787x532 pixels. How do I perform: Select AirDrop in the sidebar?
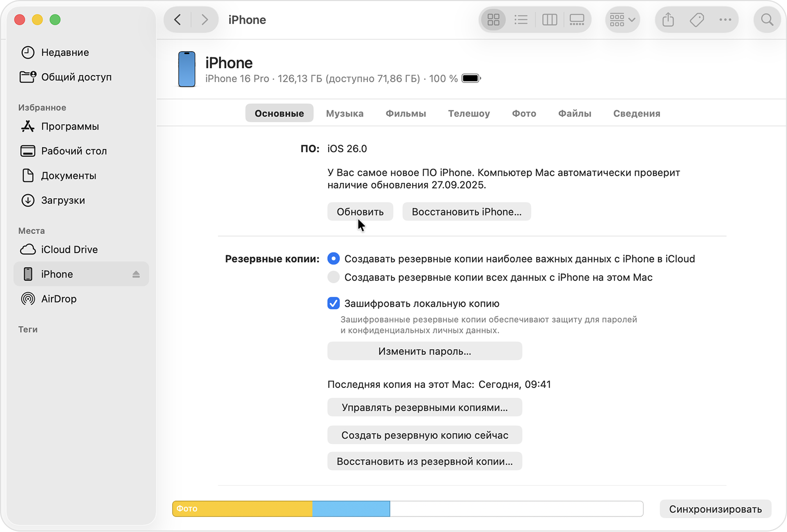pyautogui.click(x=59, y=298)
